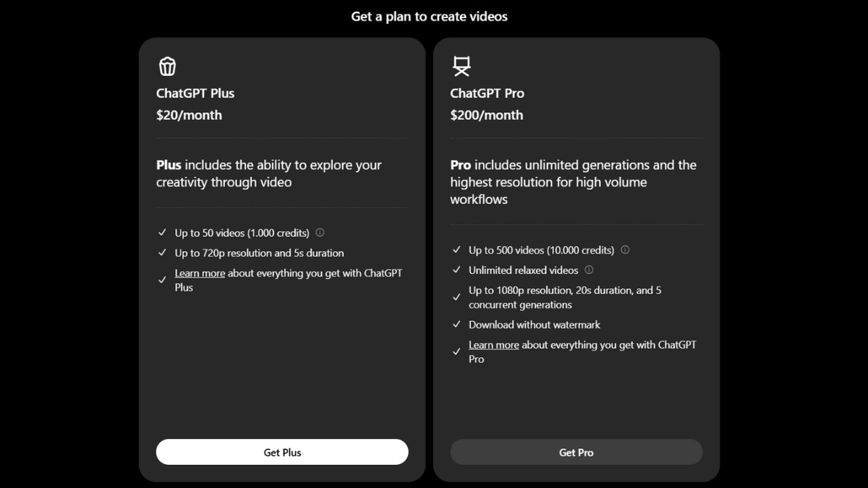868x488 pixels.
Task: Open Learn more link in Plus plan
Action: [200, 273]
